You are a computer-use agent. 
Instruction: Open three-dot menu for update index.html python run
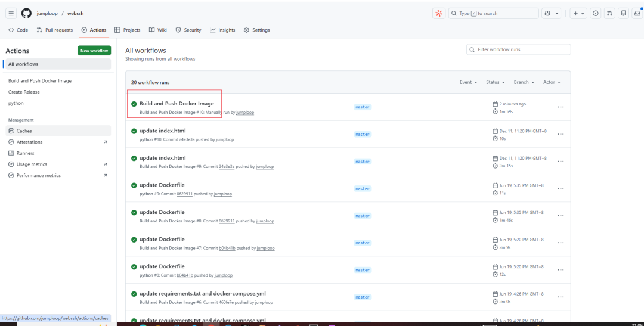(561, 135)
